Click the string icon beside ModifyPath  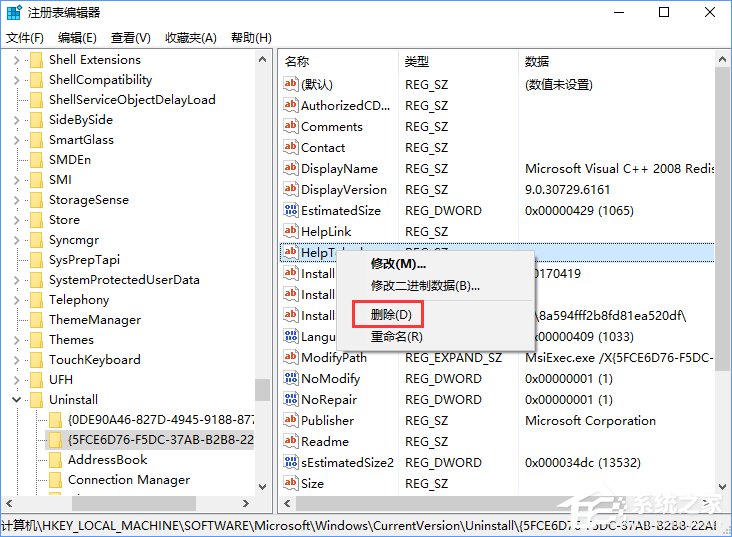tap(290, 357)
